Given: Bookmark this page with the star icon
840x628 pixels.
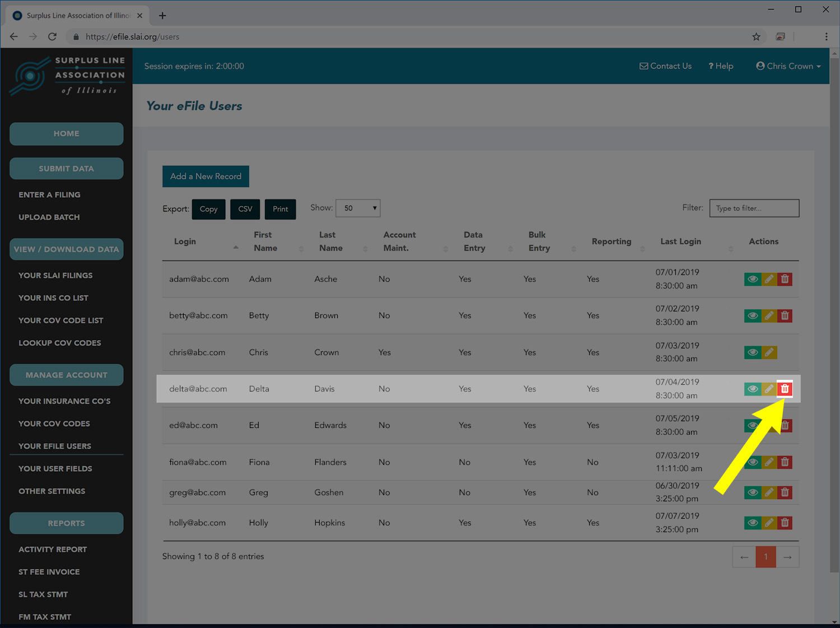Looking at the screenshot, I should coord(756,37).
